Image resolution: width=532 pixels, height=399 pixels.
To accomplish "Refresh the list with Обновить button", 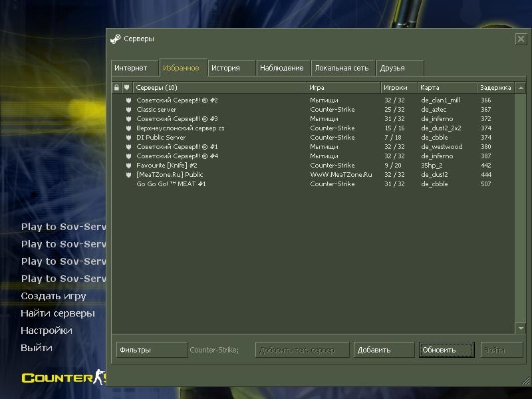I will [446, 350].
